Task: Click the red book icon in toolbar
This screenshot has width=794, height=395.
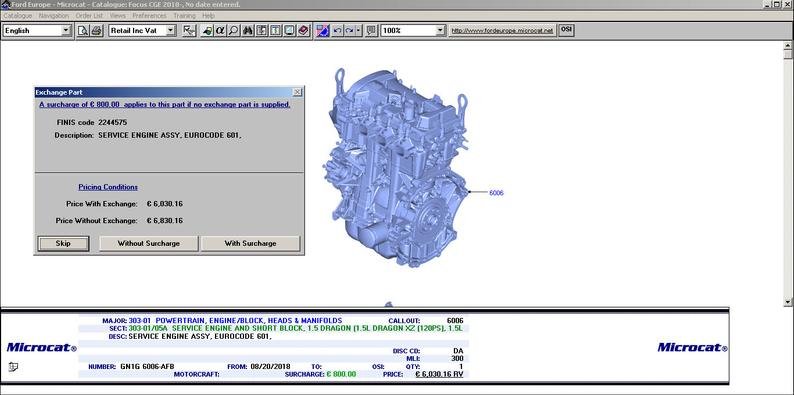Action: click(x=303, y=31)
